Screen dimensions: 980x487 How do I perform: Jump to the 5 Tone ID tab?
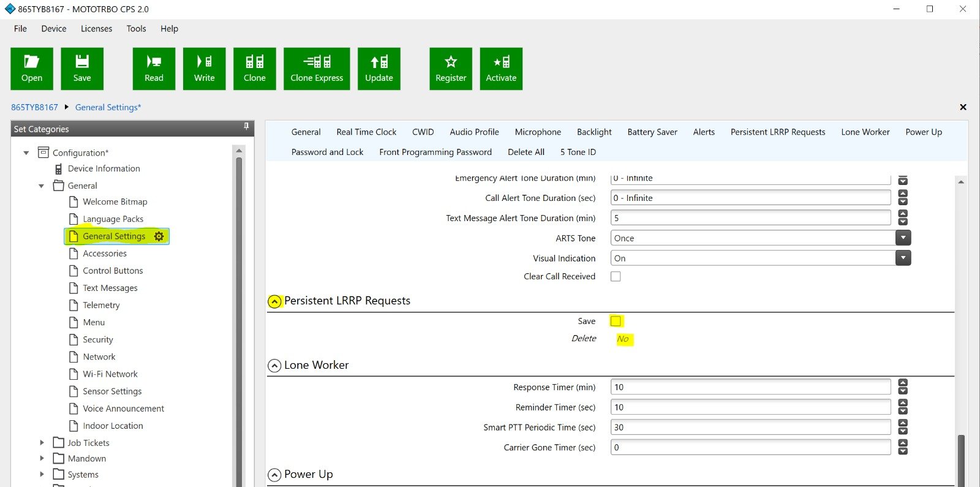point(578,152)
